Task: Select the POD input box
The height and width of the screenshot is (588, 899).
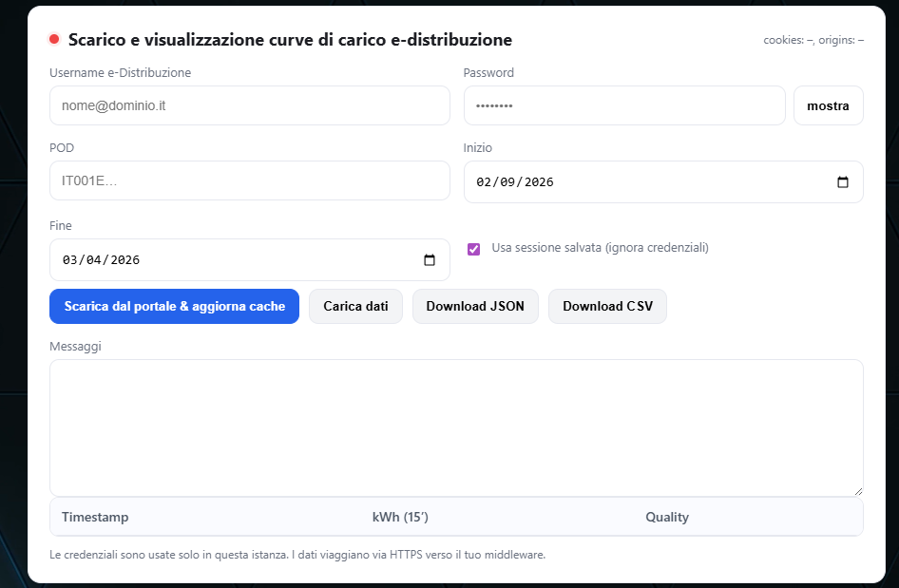Action: [x=249, y=180]
